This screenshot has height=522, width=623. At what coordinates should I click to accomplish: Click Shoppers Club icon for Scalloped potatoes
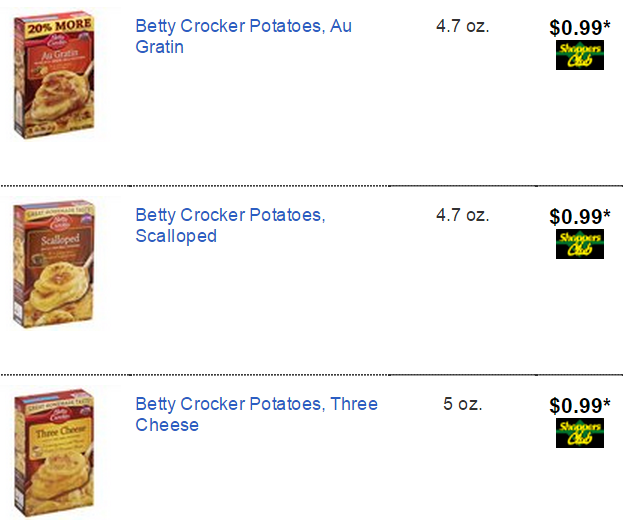coord(580,244)
